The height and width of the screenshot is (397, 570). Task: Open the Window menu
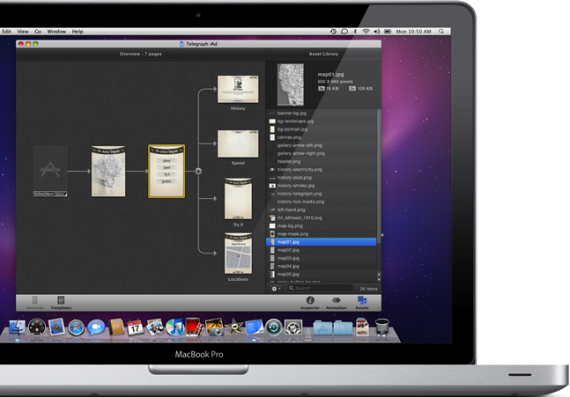click(x=56, y=32)
